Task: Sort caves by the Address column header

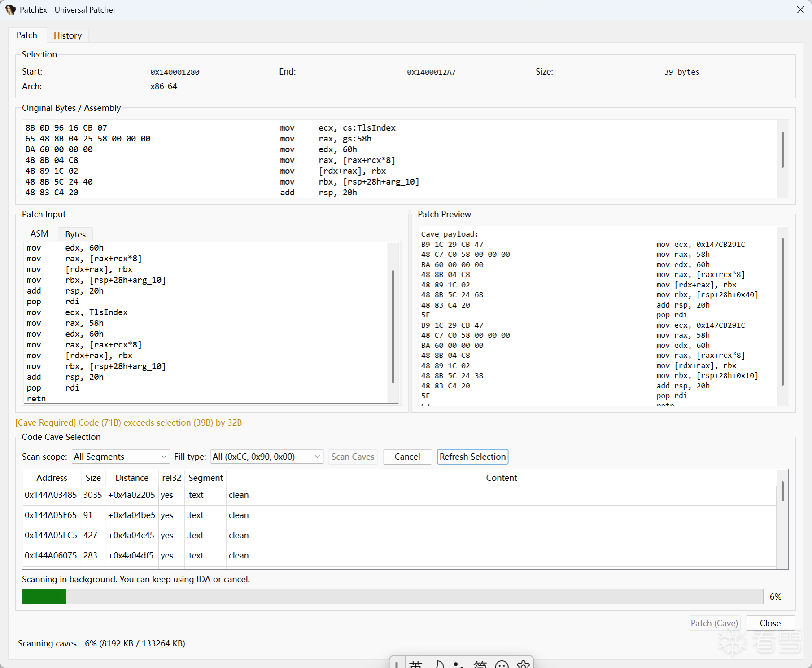Action: tap(52, 478)
